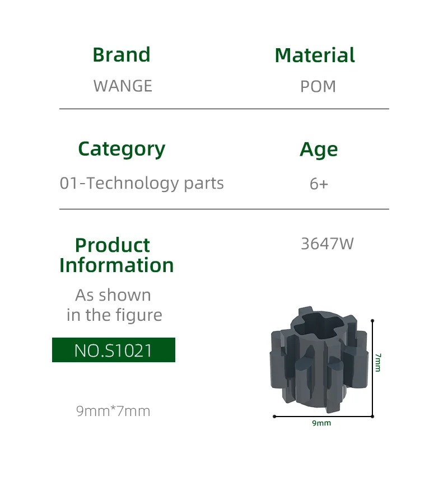The image size is (448, 477).
Task: Click the divider line below WANGE
Action: pyautogui.click(x=224, y=109)
